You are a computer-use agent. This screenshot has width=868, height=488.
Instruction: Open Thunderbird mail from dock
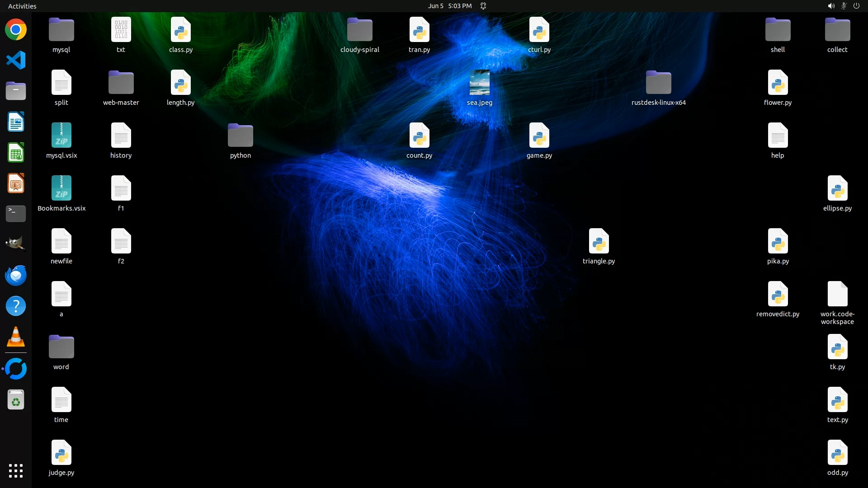[x=16, y=275]
